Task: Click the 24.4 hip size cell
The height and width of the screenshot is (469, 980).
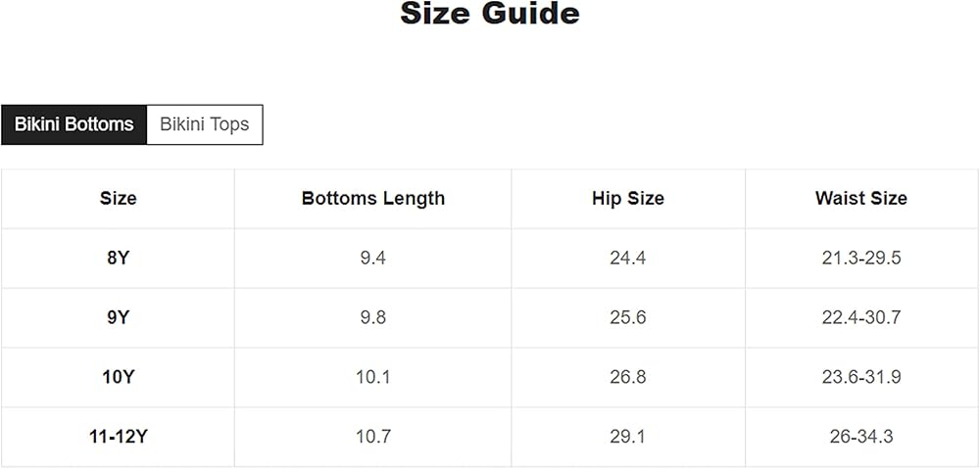Action: tap(627, 258)
